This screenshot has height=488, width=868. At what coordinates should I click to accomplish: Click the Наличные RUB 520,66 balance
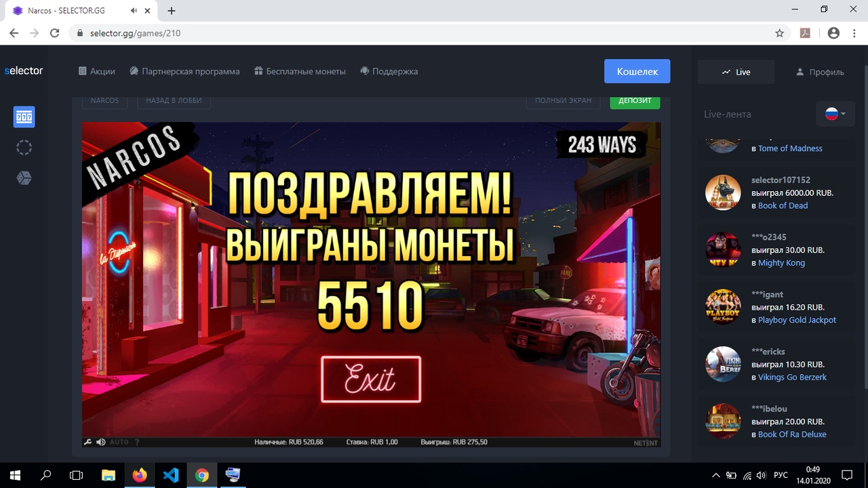tap(289, 442)
